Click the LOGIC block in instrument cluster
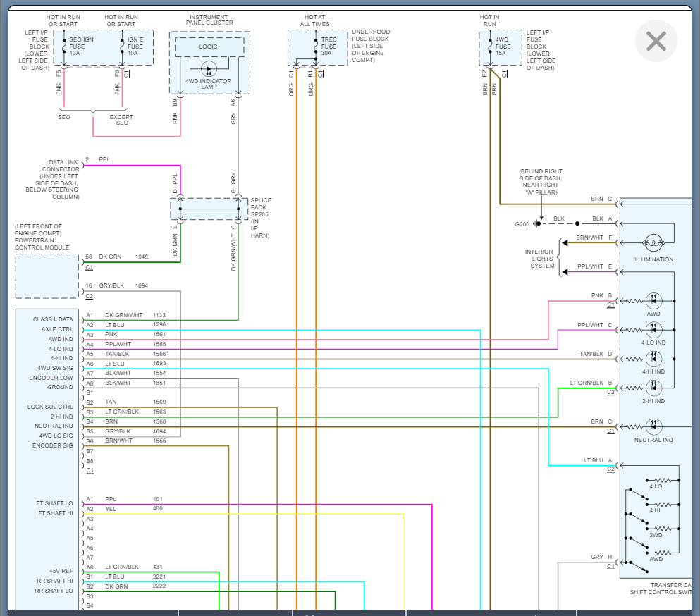Viewport: 700px width, 616px height. pos(209,47)
